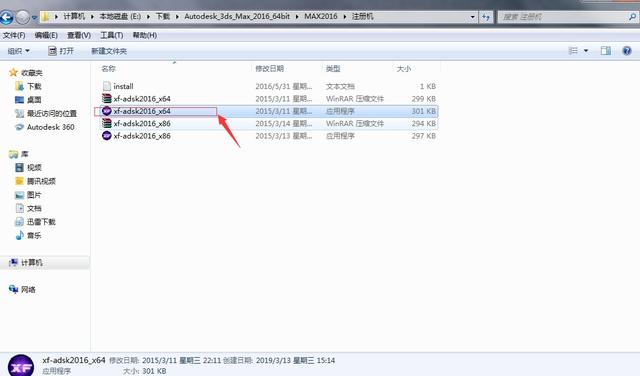This screenshot has height=376, width=640.
Task: Select the install text file icon
Action: pyautogui.click(x=107, y=86)
